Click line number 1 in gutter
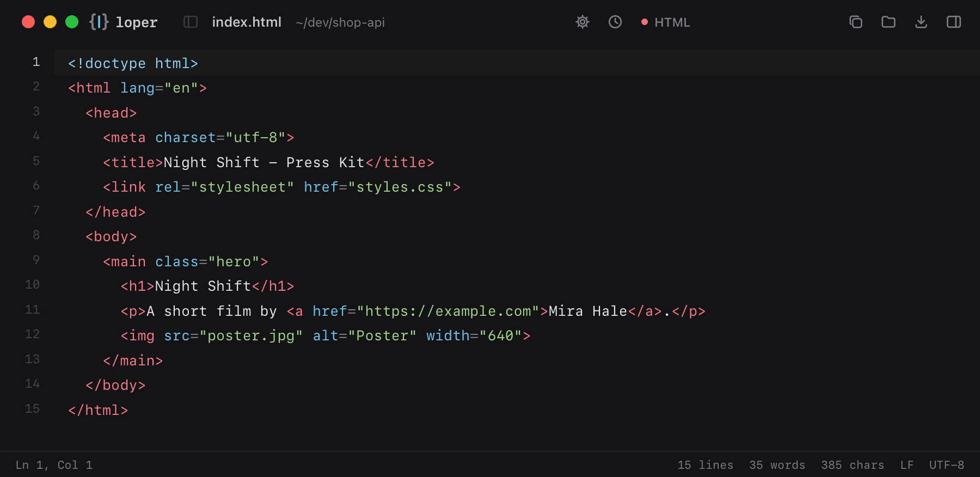This screenshot has height=477, width=980. 36,62
